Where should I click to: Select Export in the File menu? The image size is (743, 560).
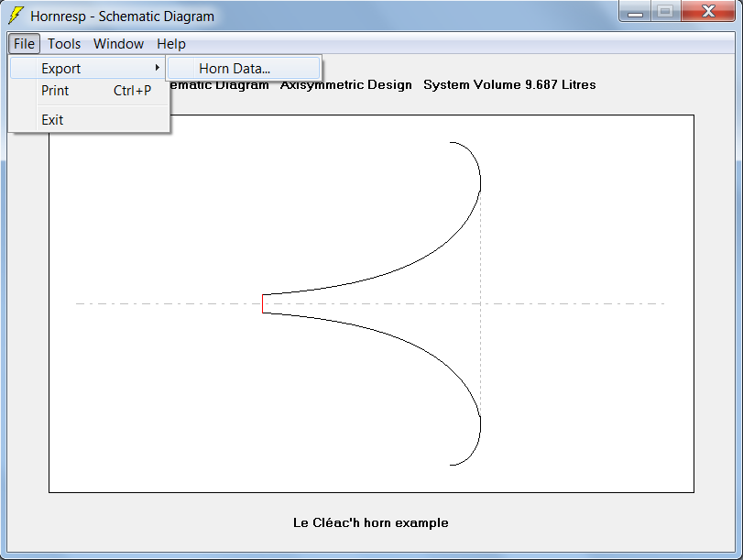click(x=88, y=68)
